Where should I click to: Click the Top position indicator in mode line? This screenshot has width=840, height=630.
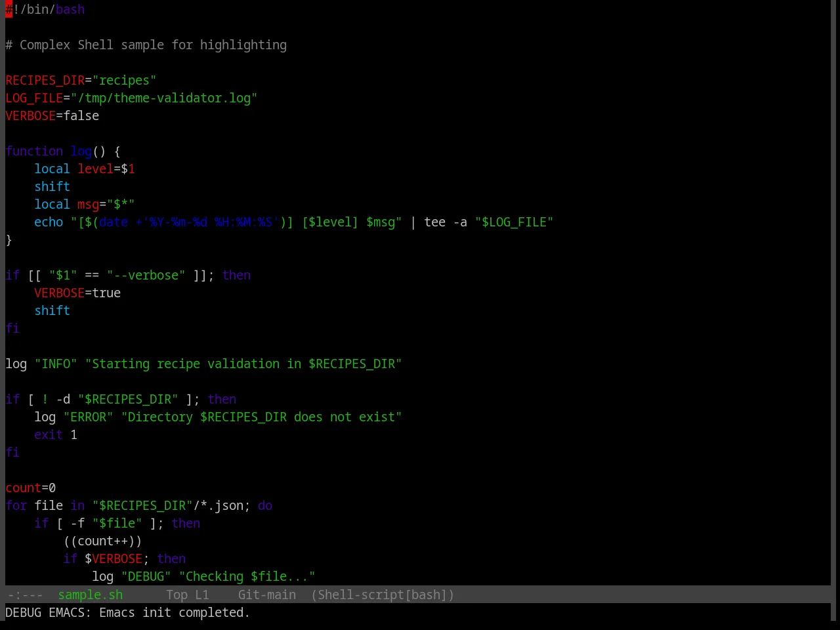click(177, 595)
